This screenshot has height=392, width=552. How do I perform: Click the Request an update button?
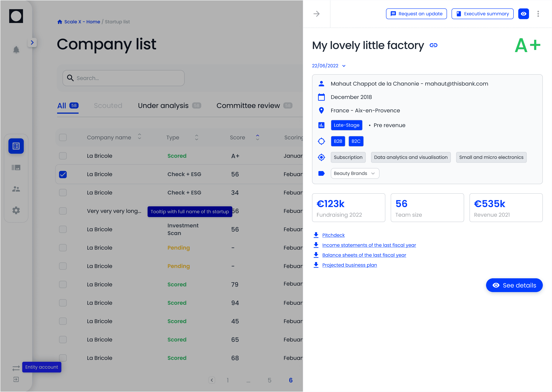click(416, 14)
